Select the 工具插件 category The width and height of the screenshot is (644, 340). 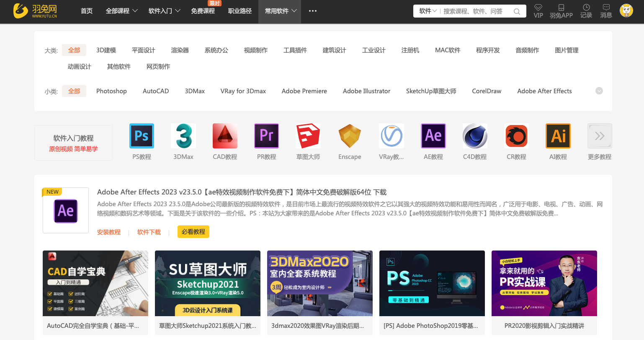pos(295,50)
